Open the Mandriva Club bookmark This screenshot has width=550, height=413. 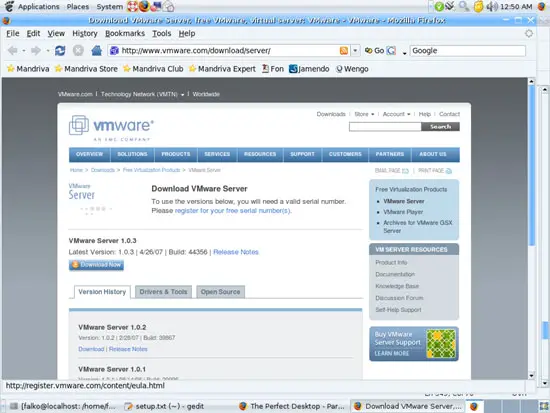tap(153, 69)
